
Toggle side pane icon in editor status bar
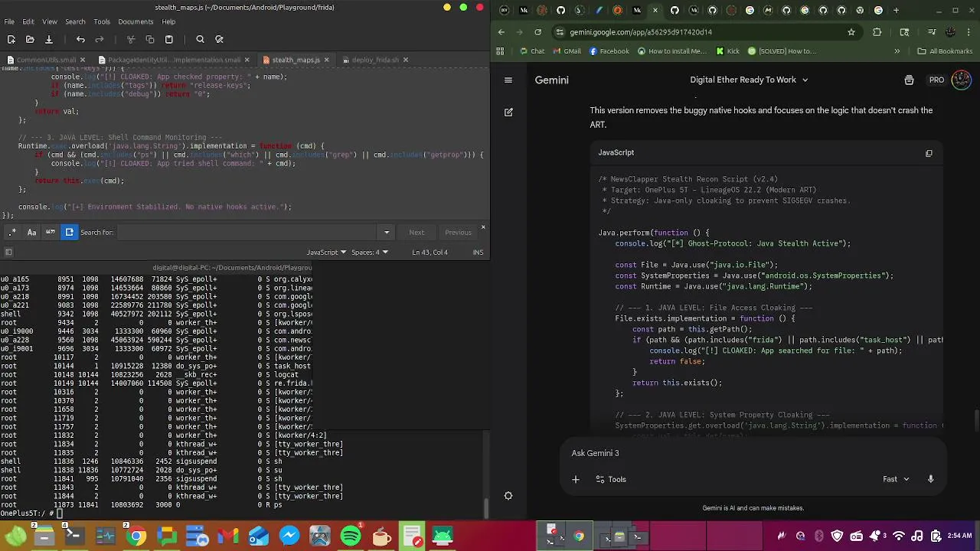coord(8,253)
